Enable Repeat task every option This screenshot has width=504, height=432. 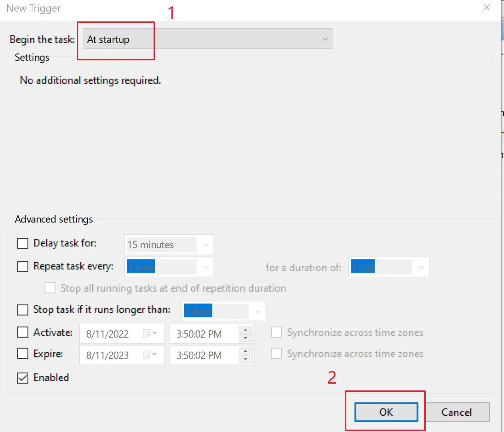[23, 266]
